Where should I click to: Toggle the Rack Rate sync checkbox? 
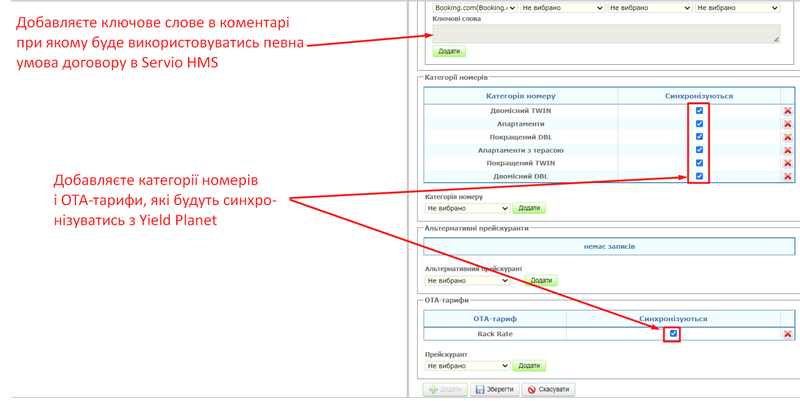pos(673,334)
